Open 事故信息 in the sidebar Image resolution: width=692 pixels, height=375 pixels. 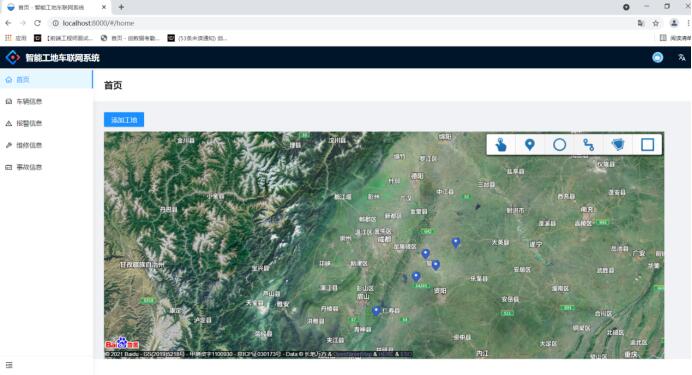(46, 167)
